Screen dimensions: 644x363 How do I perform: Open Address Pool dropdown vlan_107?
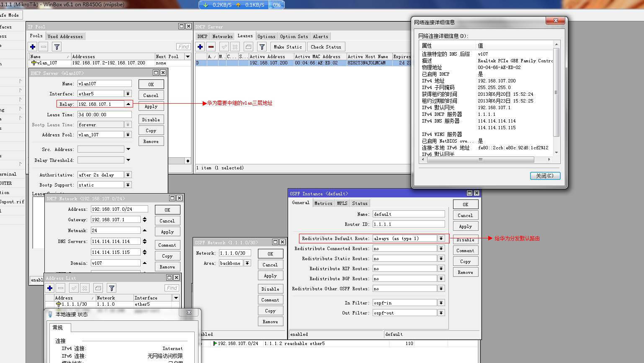click(128, 135)
